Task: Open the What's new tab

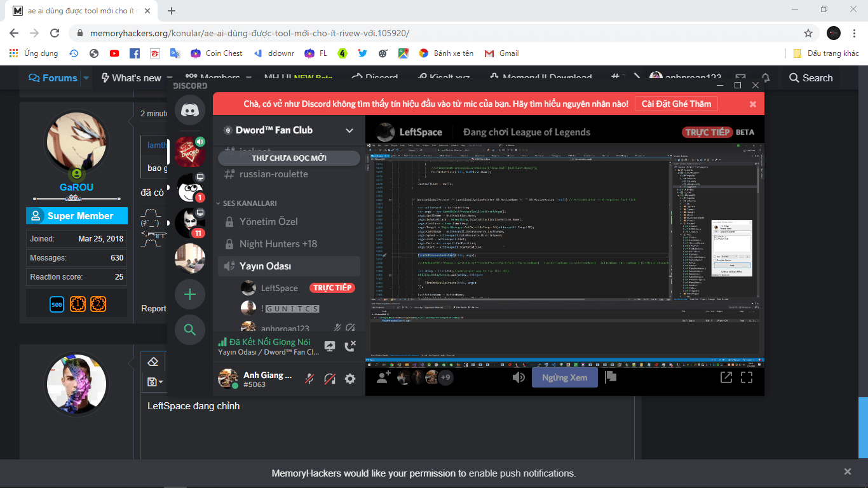Action: pos(131,78)
